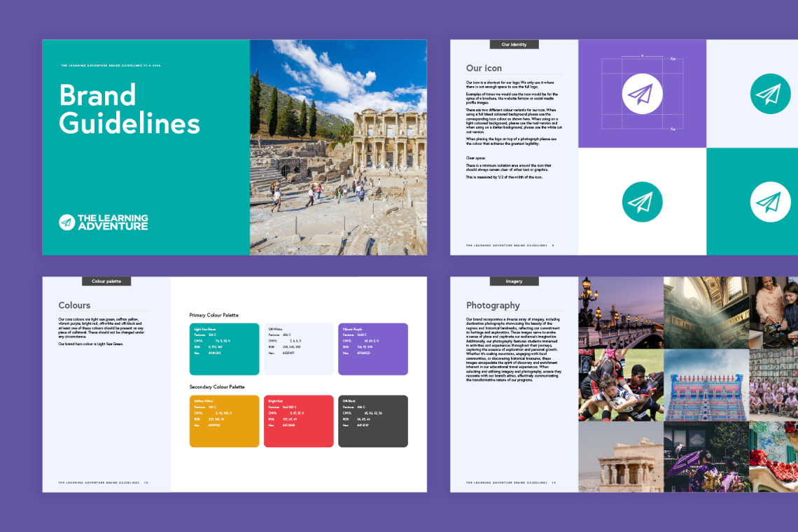Click the footer text on the Colours page

click(x=103, y=482)
